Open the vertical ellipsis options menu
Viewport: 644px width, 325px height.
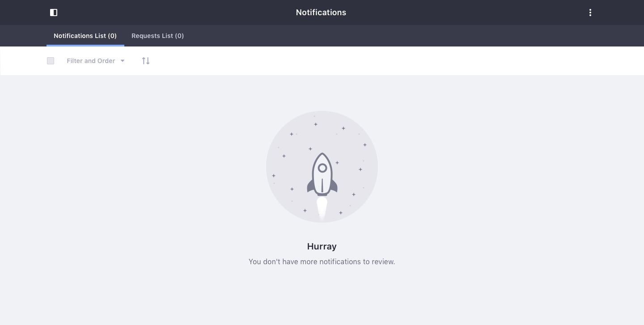[590, 13]
